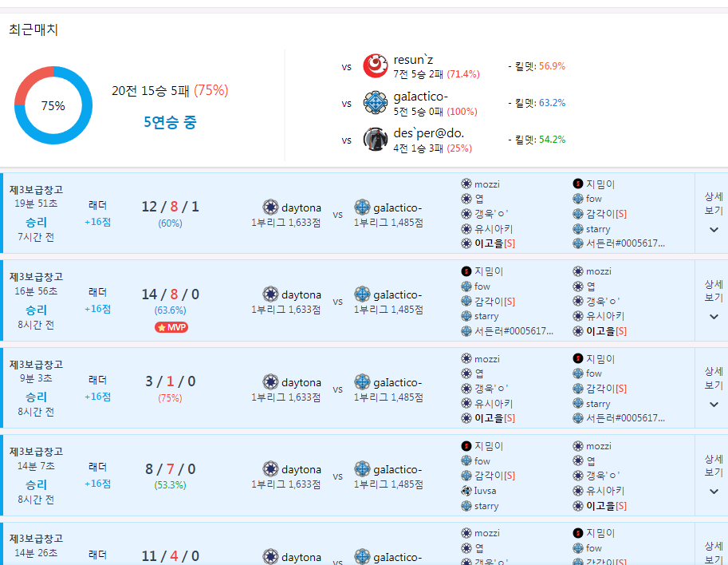
Task: Click daytona clan emblem in 19분 51초 match
Action: point(270,207)
